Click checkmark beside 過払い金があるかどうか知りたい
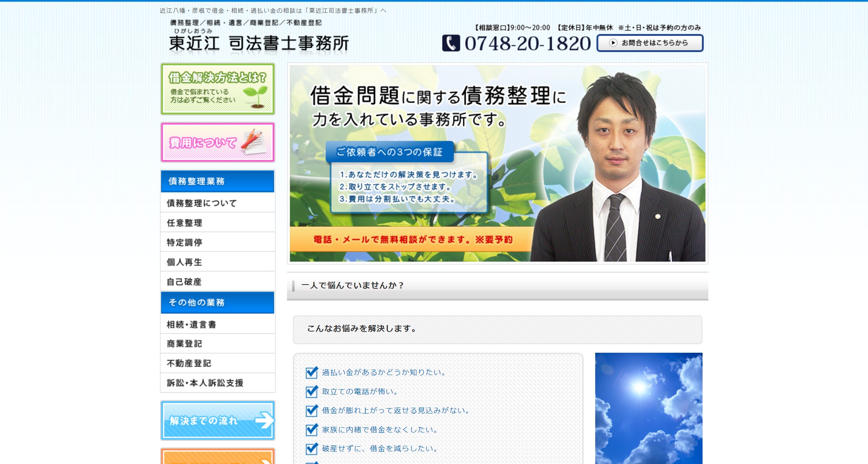The height and width of the screenshot is (464, 868). click(x=312, y=372)
